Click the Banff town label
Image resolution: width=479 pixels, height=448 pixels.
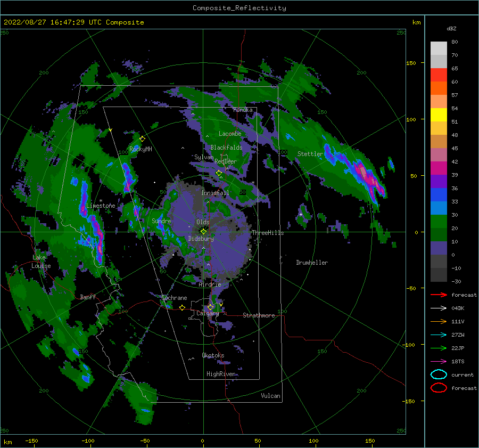(x=88, y=297)
